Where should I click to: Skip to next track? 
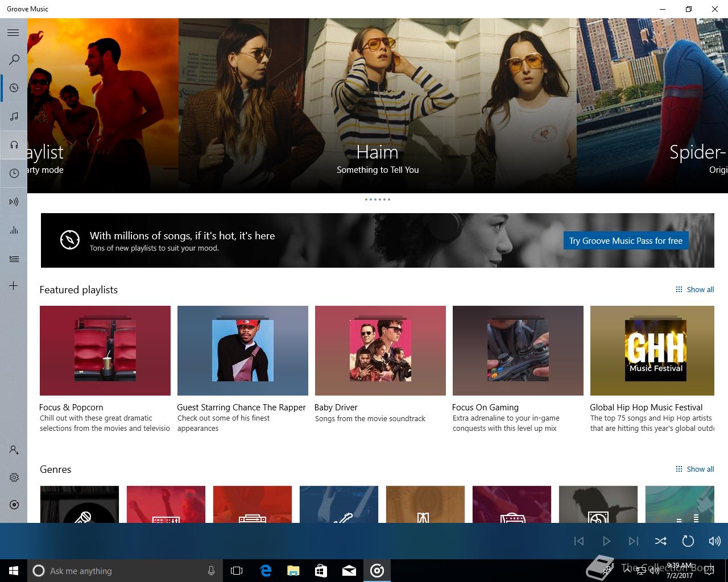point(633,541)
